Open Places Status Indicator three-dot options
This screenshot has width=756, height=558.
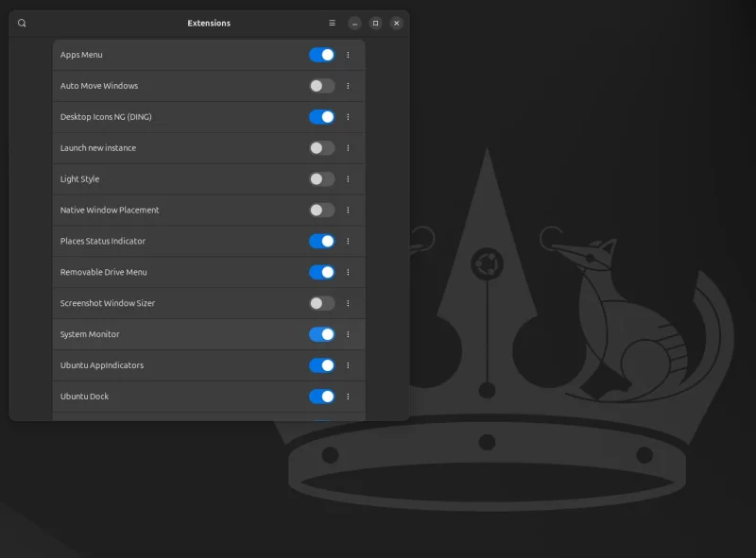(348, 241)
